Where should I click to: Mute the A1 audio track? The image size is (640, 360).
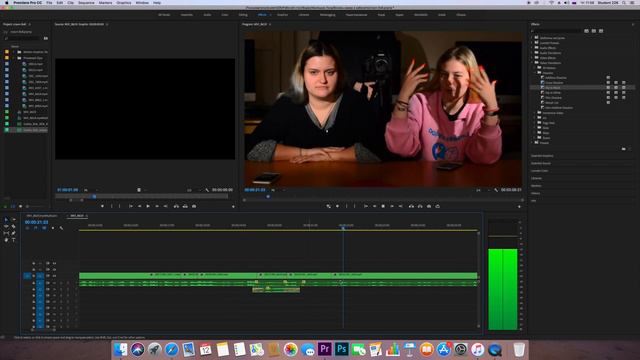coord(54,282)
